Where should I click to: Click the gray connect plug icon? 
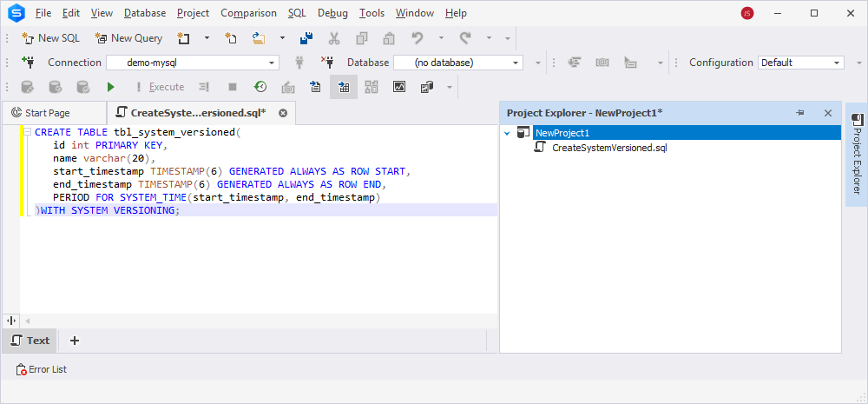click(x=299, y=62)
